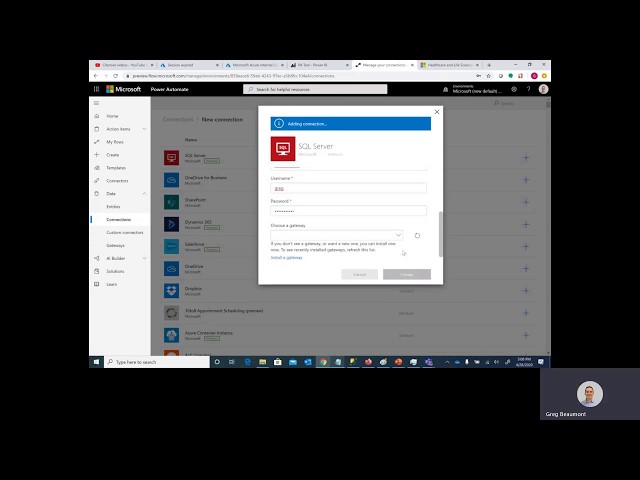This screenshot has width=640, height=480.
Task: Bookmark this page with the star icon
Action: [489, 76]
